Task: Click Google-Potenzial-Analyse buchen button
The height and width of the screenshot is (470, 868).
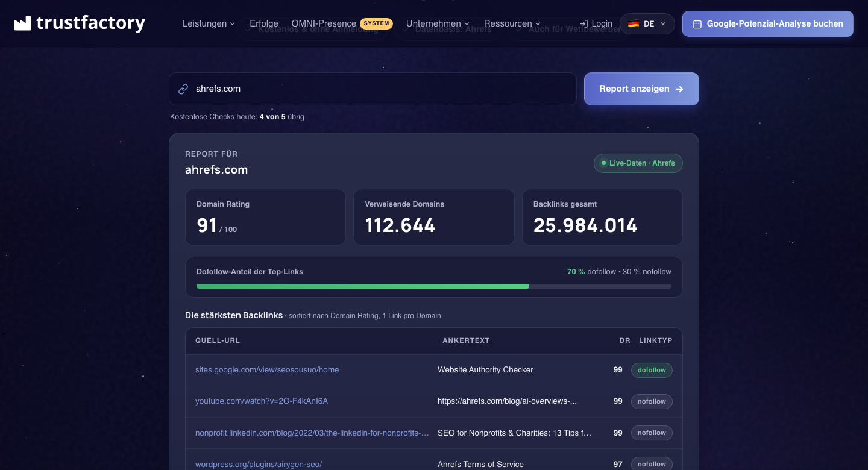Action: [x=768, y=24]
